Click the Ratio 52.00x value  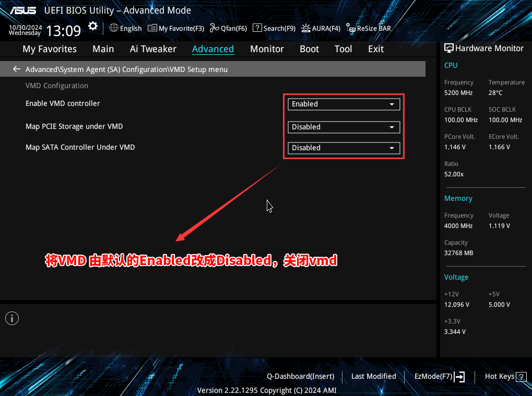(454, 174)
